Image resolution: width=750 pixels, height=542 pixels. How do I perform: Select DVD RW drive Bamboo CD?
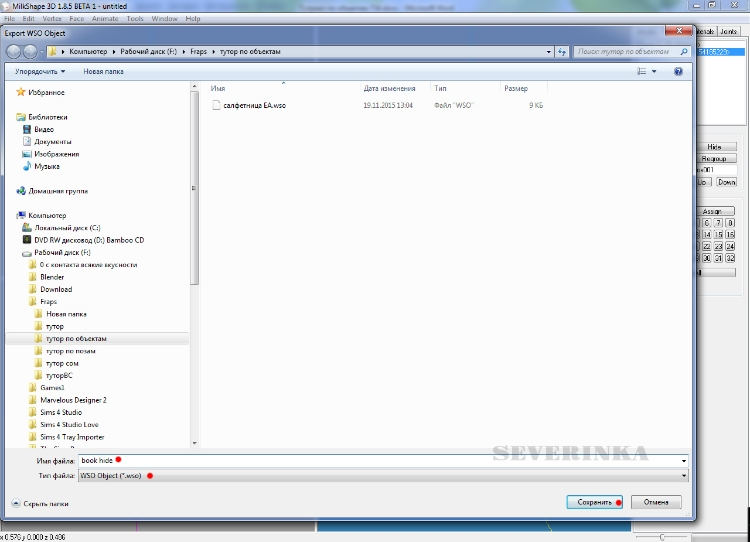[89, 240]
